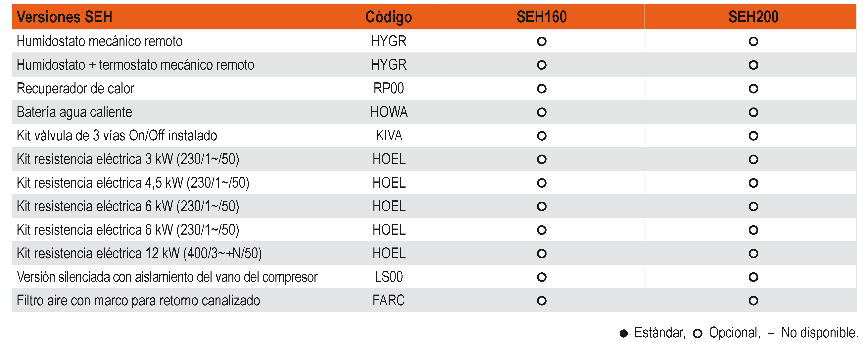Click the hollow Opcional legend circle
Viewport: 868px width, 342px height.
[698, 334]
